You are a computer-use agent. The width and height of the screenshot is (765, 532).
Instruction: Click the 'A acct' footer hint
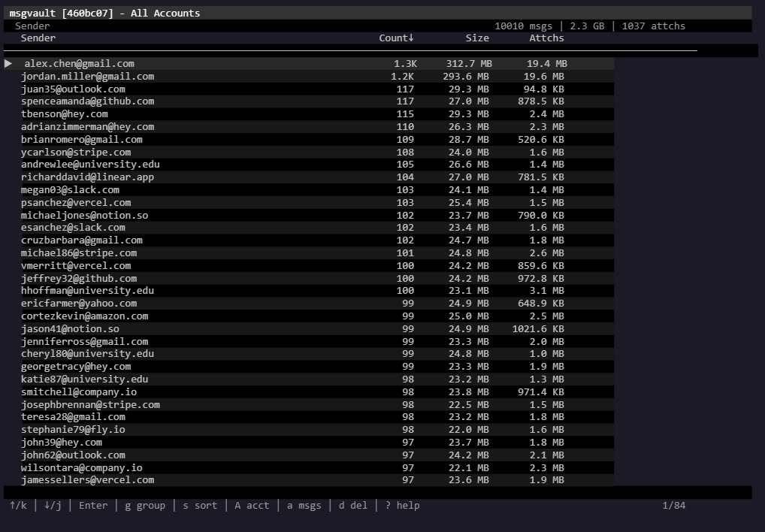pyautogui.click(x=252, y=506)
